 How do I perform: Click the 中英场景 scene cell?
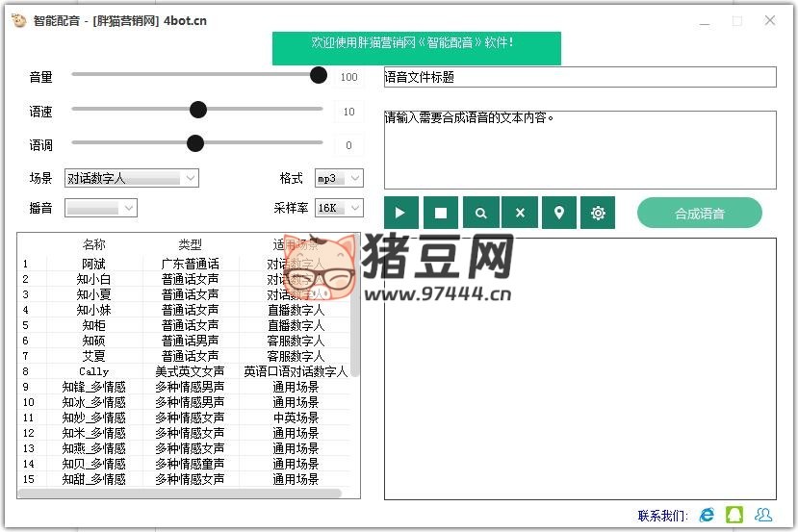pos(296,418)
